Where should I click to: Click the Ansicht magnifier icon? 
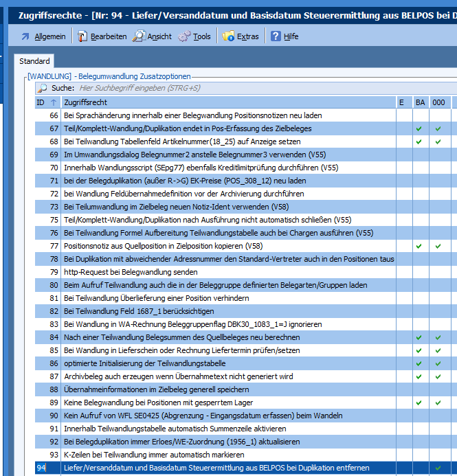[x=140, y=36]
